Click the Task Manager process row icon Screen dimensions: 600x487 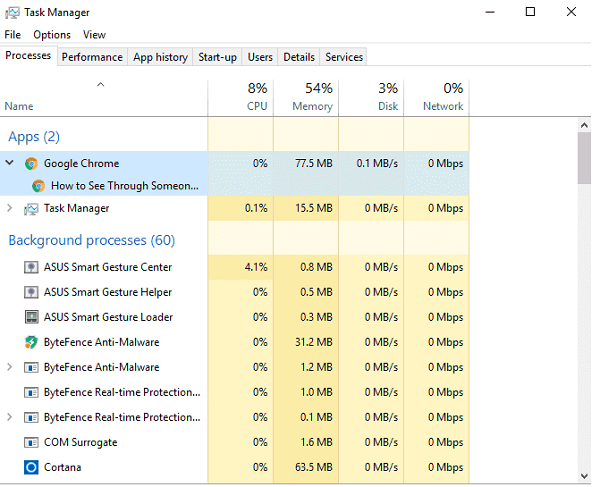point(31,209)
